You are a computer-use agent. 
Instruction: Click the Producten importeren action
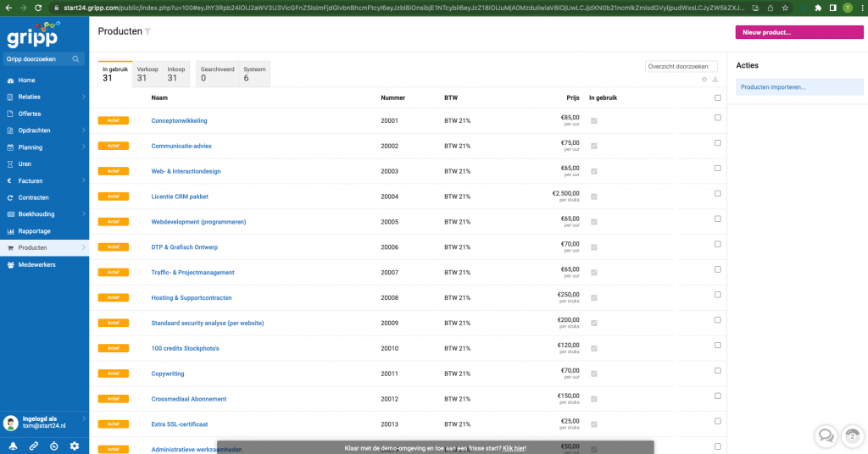[772, 87]
